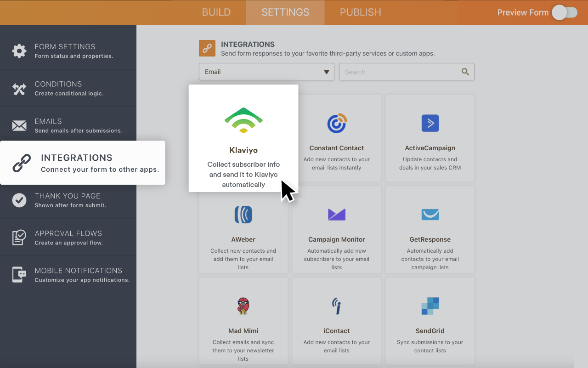Screen dimensions: 588x368
Task: Select the Form Settings gear icon
Action: (19, 51)
